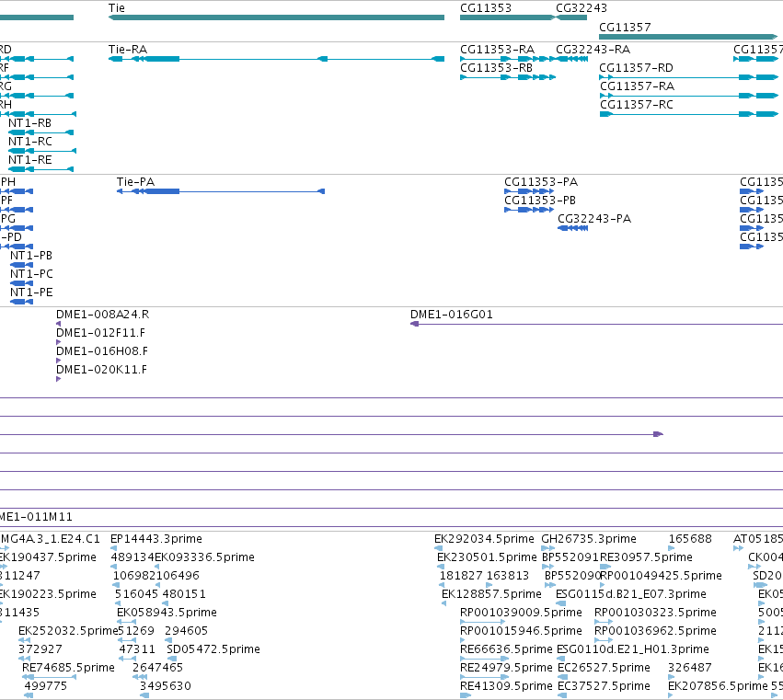Select the CG11357-RC transcript label

click(636, 105)
